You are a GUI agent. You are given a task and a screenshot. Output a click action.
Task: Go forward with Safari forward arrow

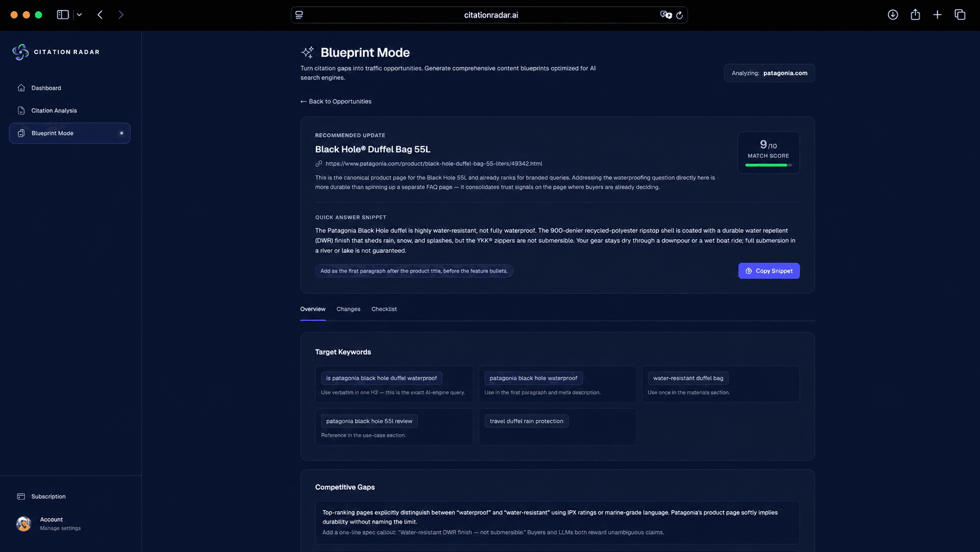[121, 15]
